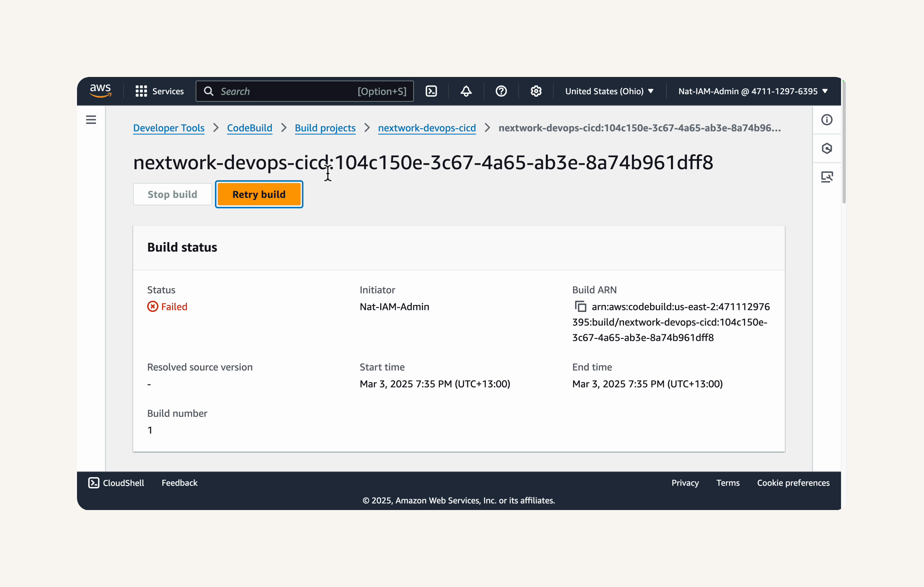
Task: Open the notifications bell
Action: coord(466,91)
